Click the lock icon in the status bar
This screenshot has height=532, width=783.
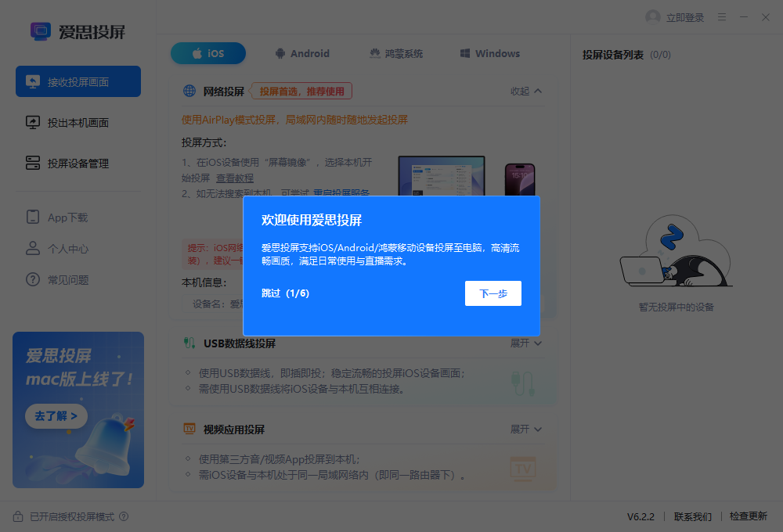tap(18, 516)
